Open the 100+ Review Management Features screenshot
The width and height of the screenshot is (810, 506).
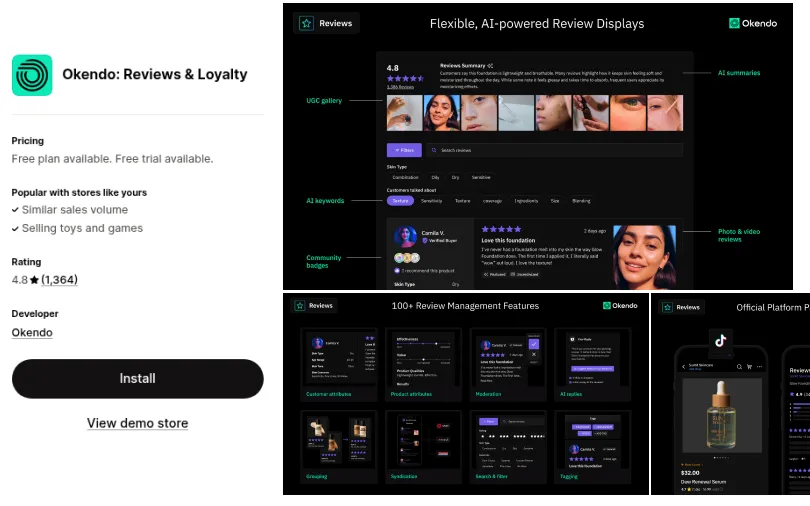click(x=465, y=394)
